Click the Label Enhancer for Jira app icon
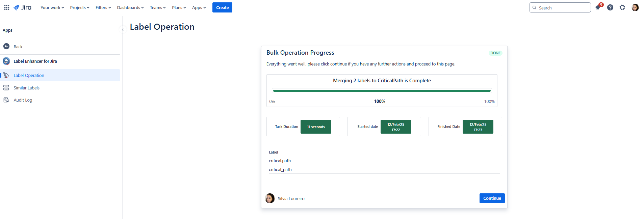The image size is (644, 219). [6, 61]
